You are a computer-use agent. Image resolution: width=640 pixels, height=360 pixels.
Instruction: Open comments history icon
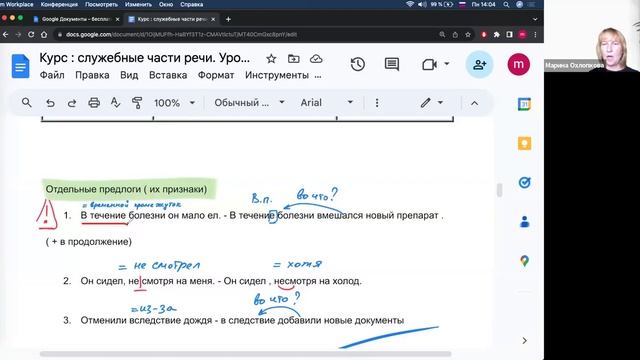(x=391, y=64)
